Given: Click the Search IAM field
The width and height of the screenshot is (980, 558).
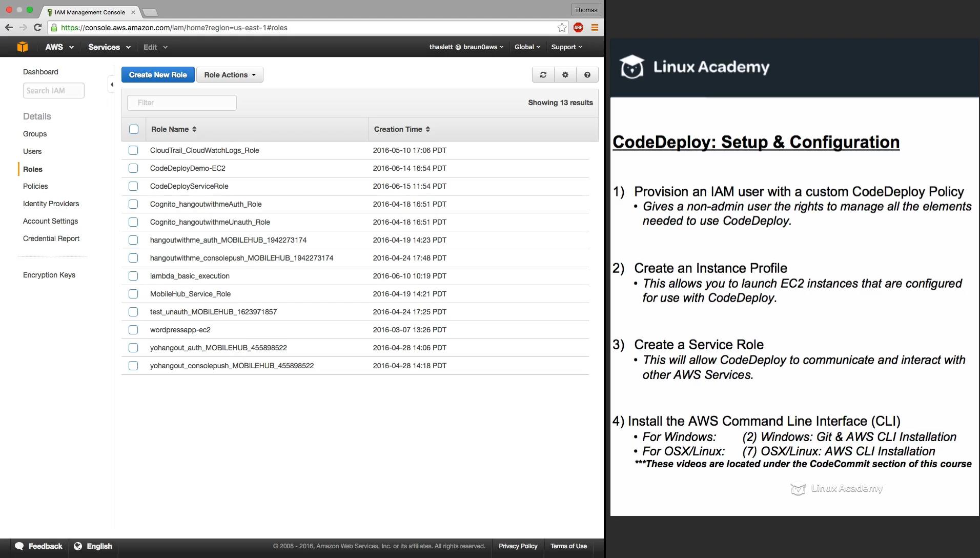Looking at the screenshot, I should 54,91.
